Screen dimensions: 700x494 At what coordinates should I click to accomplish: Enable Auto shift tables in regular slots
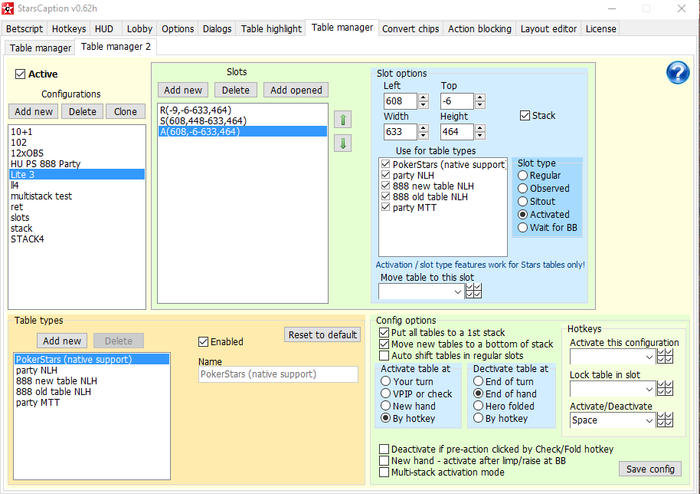[x=384, y=355]
